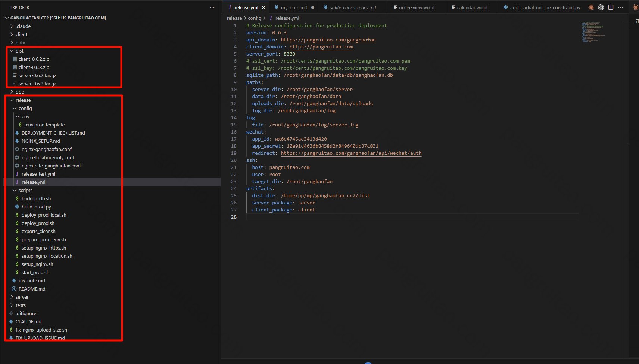
Task: Open the ChatGPT Codex icon in editor toolbar
Action: [x=601, y=7]
